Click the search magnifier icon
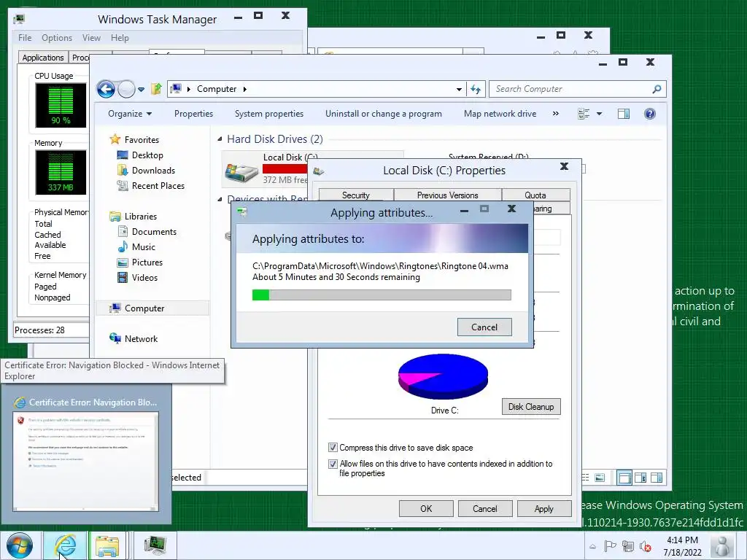This screenshot has width=747, height=560. coord(657,89)
